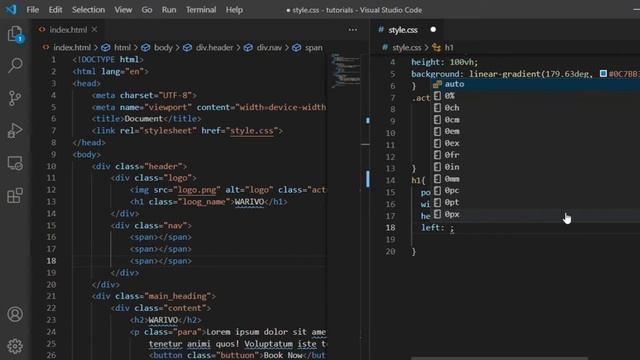Click html in the breadcrumb
The image size is (640, 360).
[122, 48]
